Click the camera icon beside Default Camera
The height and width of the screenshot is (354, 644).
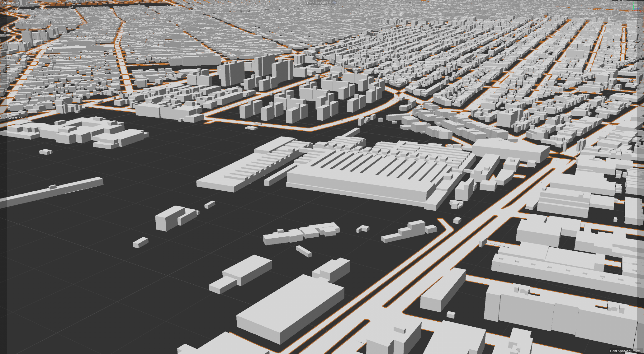[334, 3]
